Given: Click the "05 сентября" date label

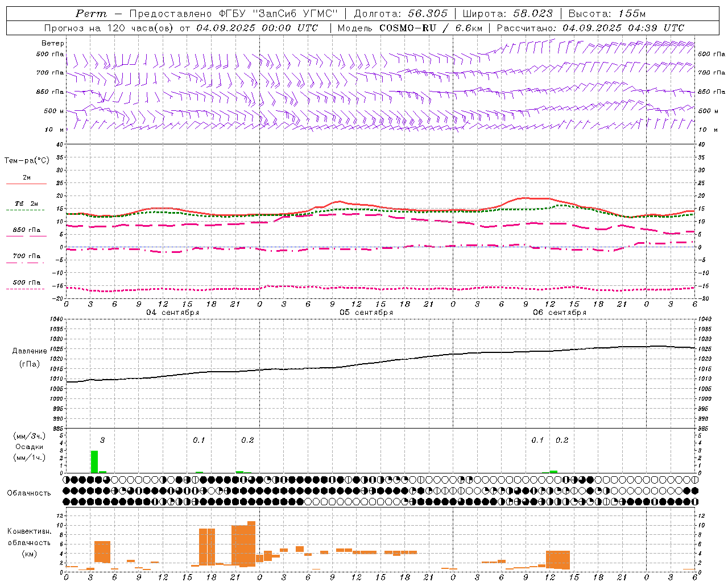Looking at the screenshot, I should (366, 313).
